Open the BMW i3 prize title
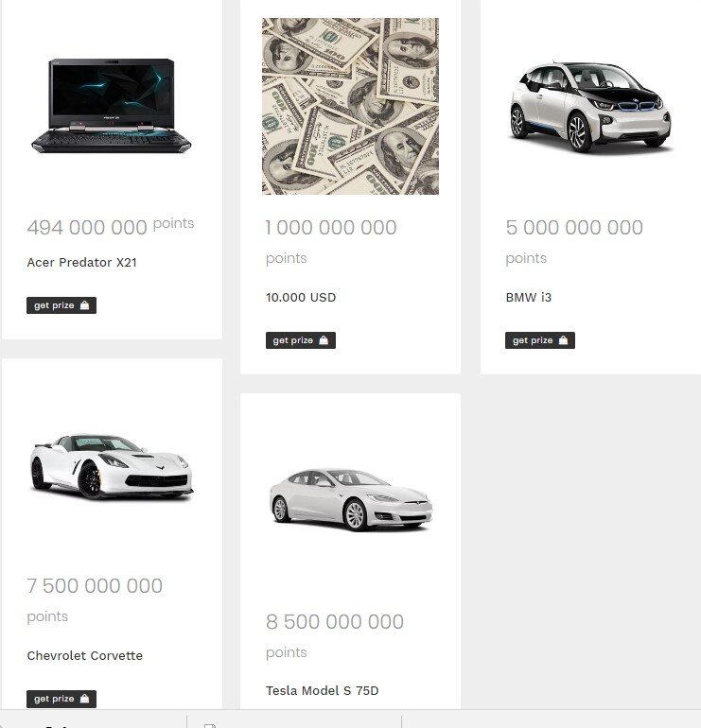The width and height of the screenshot is (701, 728). tap(528, 297)
